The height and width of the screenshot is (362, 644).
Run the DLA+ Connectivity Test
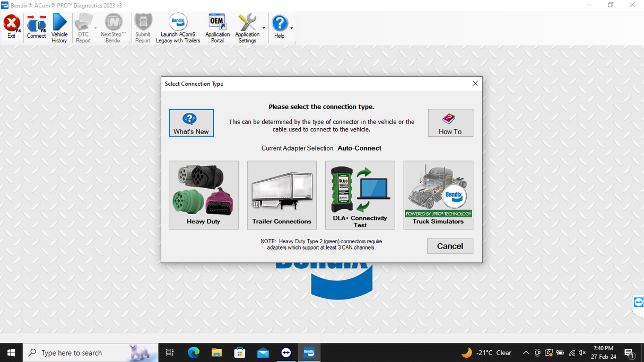coord(360,195)
